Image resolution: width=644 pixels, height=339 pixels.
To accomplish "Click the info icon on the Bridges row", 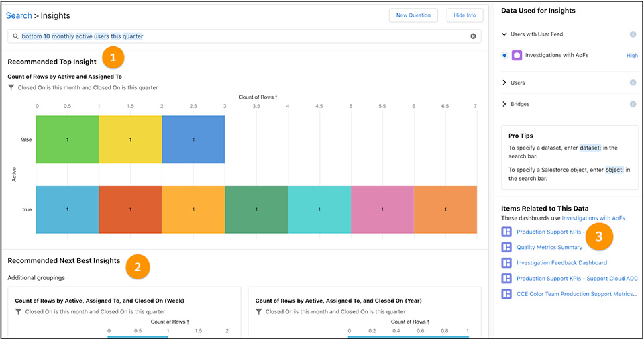I will pos(633,104).
